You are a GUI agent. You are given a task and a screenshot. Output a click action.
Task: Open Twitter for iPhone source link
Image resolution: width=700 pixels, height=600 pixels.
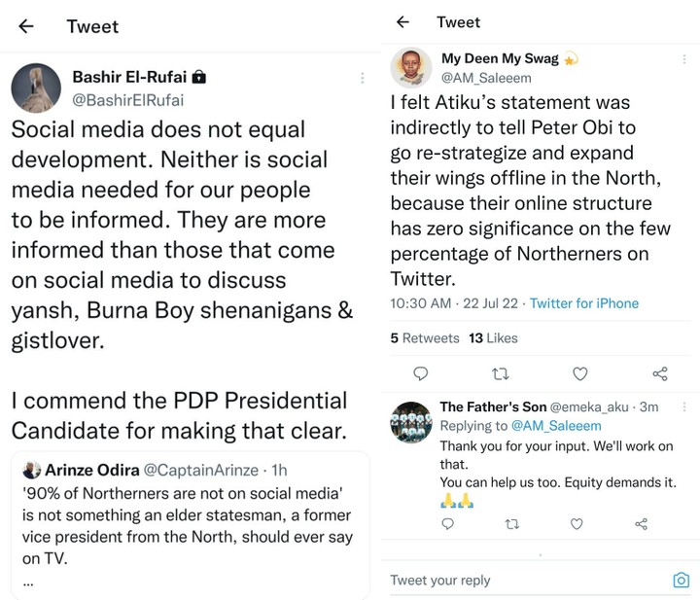[x=584, y=303]
